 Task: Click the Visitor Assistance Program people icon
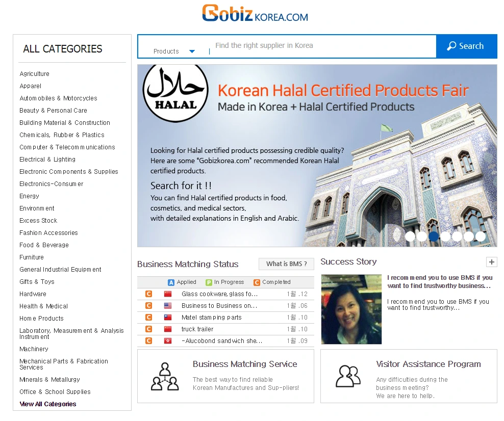348,376
